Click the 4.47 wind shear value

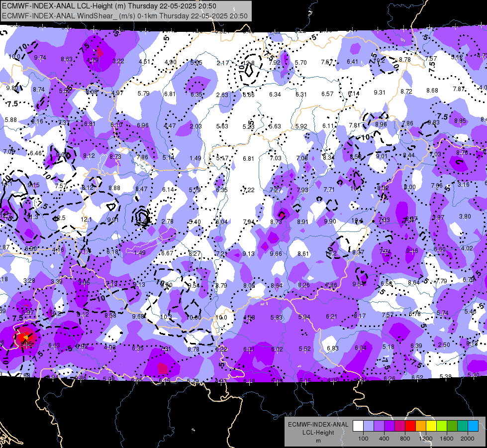click(x=170, y=126)
